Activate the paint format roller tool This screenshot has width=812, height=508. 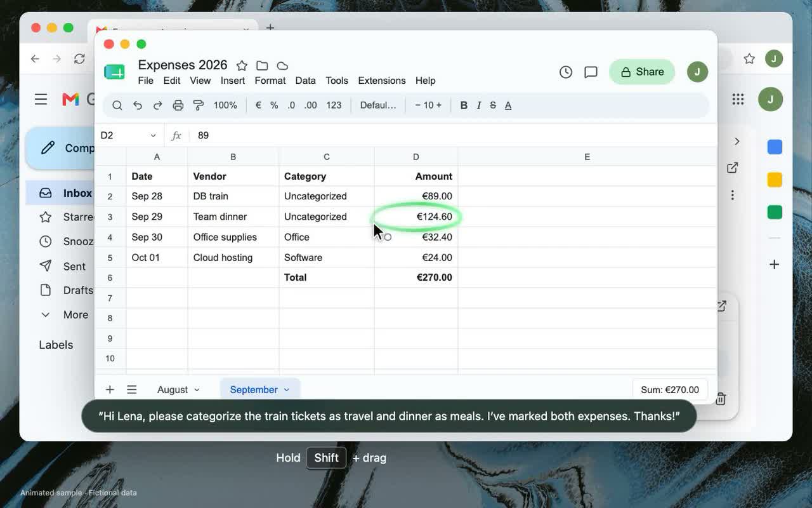(x=199, y=105)
